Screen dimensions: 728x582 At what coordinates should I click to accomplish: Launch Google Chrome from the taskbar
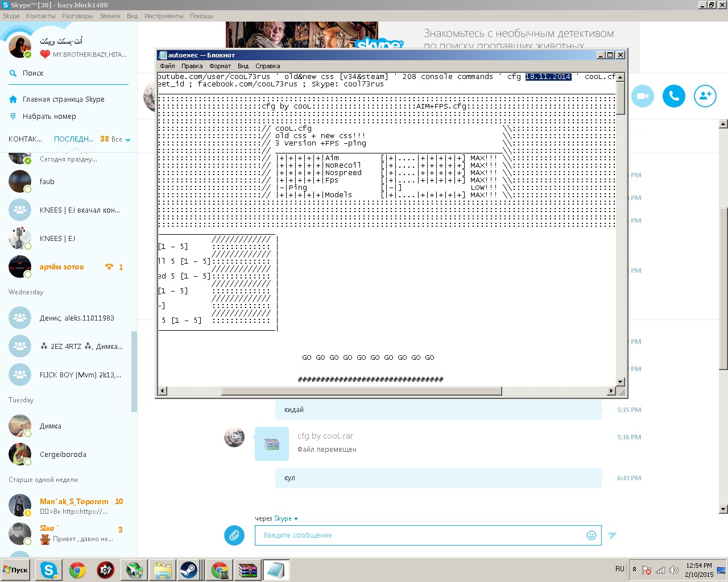(77, 570)
